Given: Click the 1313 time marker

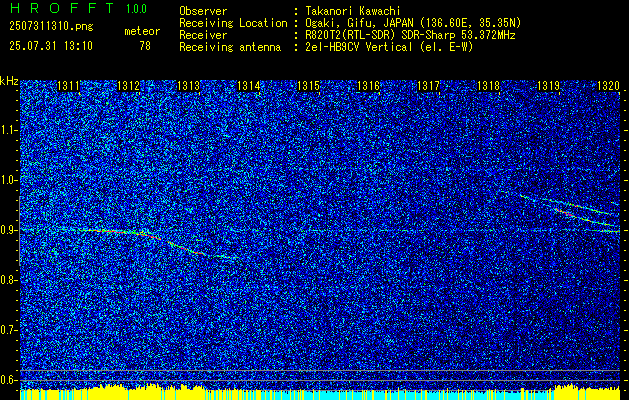Looking at the screenshot, I should point(189,86).
